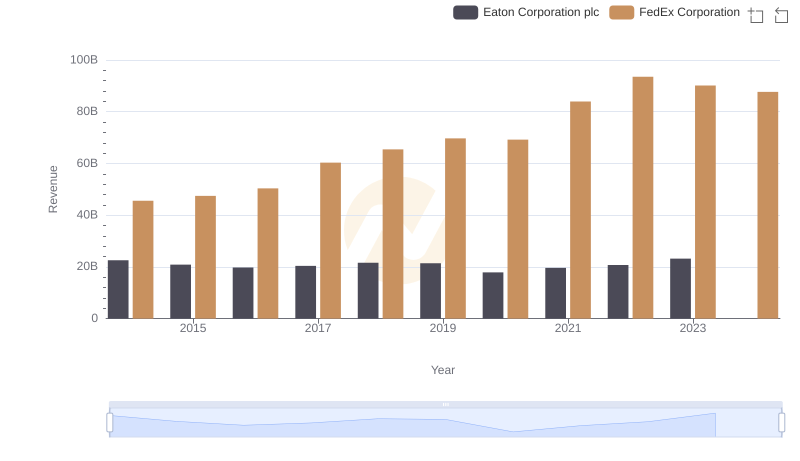This screenshot has width=800, height=461.
Task: Select the Eaton bar for 2022
Action: (x=618, y=292)
